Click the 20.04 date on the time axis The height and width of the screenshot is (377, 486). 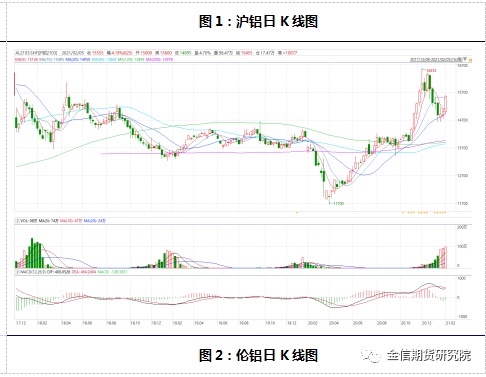click(334, 323)
